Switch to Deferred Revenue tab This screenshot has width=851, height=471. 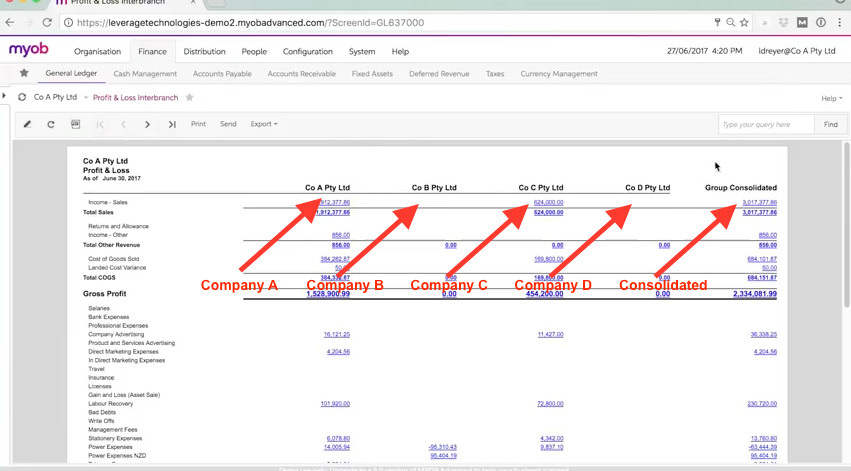point(439,74)
